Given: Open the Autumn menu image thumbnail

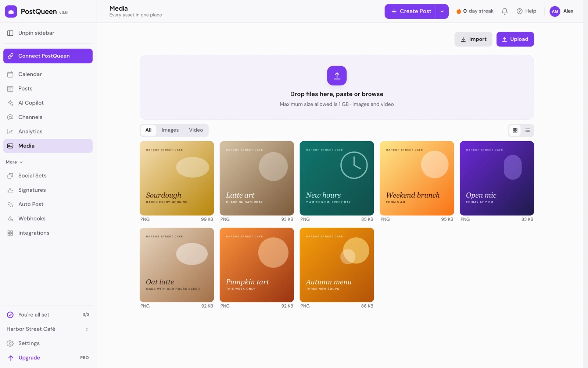Looking at the screenshot, I should (x=337, y=265).
